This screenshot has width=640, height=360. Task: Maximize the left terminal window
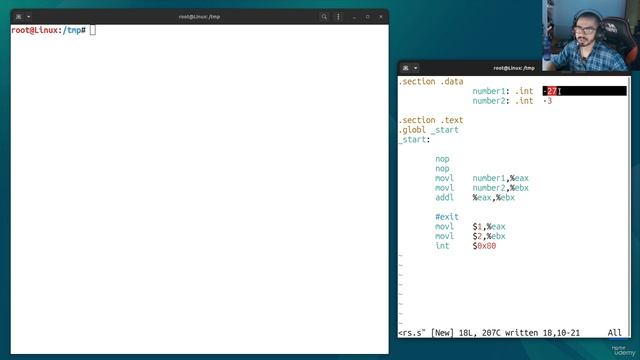point(367,17)
